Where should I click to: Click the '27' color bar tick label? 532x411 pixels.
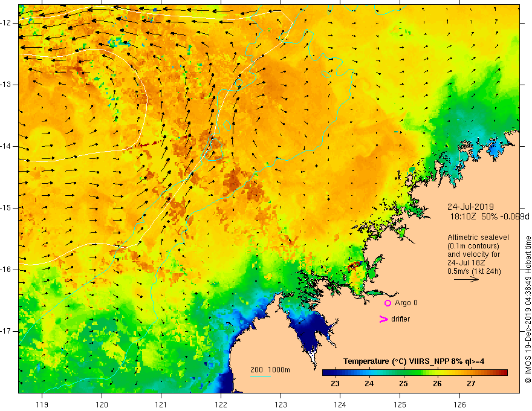(x=471, y=384)
